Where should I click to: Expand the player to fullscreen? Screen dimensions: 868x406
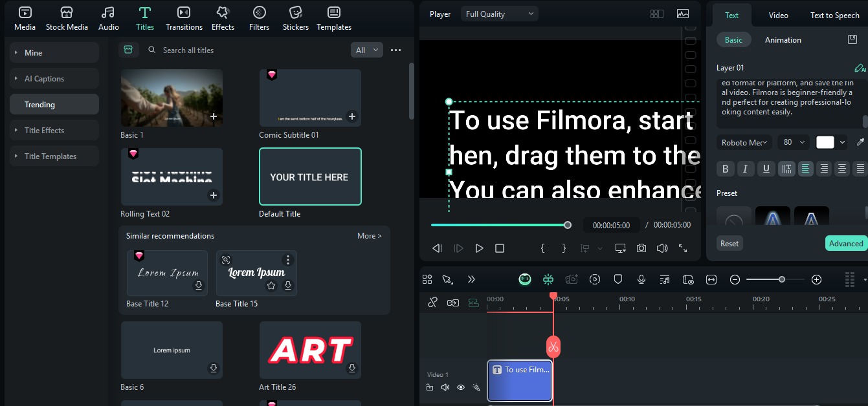tap(683, 248)
